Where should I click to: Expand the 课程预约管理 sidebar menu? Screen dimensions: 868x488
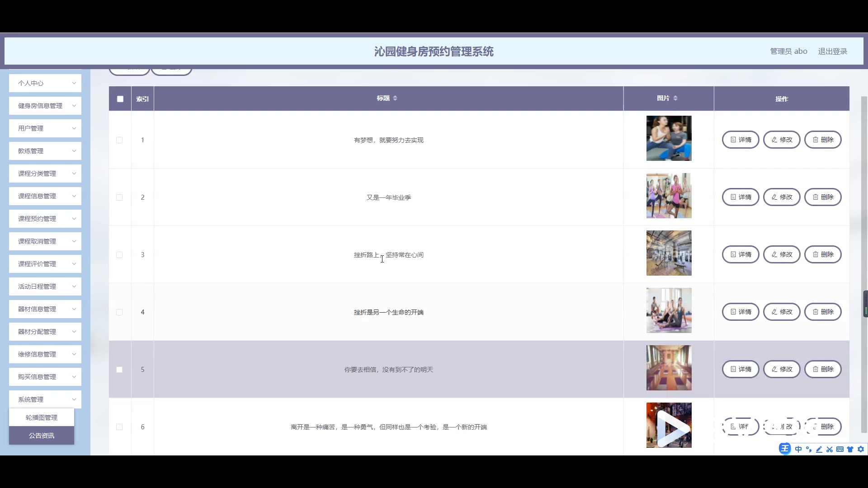tap(45, 218)
